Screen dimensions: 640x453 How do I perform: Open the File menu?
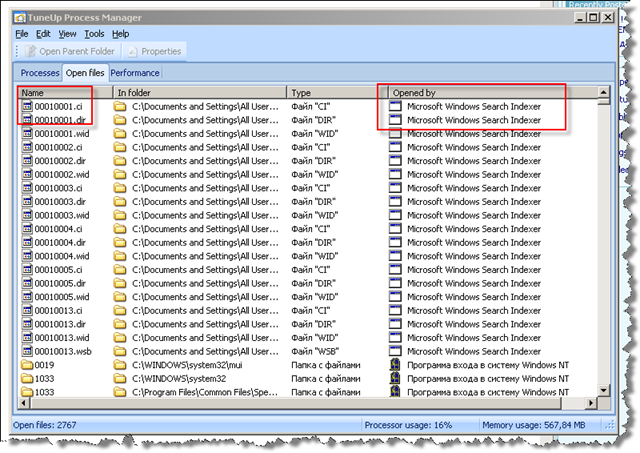point(23,34)
